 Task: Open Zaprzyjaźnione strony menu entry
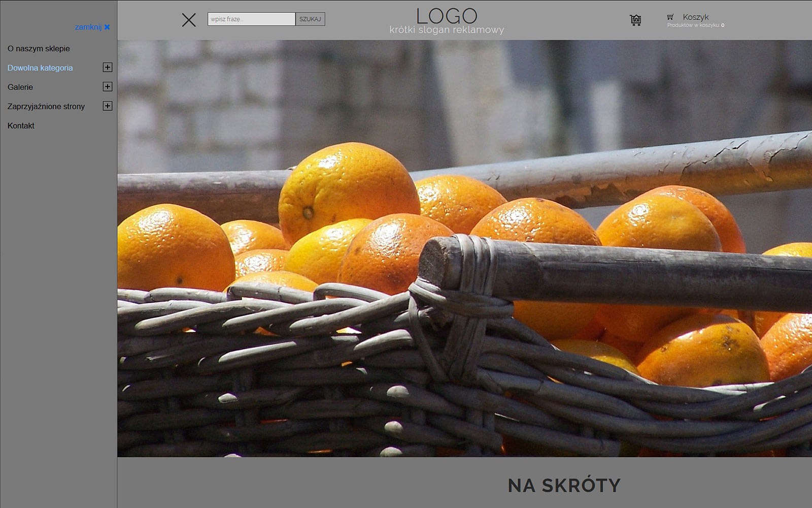point(46,107)
